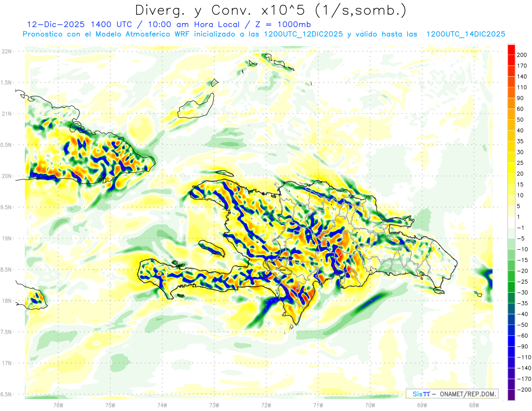
Task: Click the '9.5N' latitude label
Action: tap(6, 207)
